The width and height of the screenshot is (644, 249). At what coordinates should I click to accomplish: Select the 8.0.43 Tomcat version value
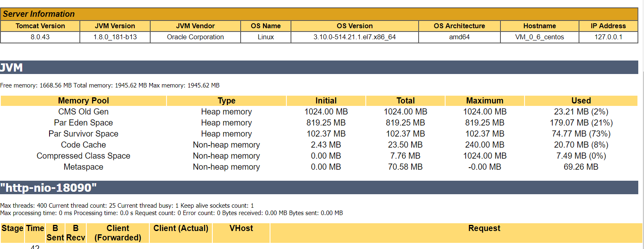click(x=40, y=37)
